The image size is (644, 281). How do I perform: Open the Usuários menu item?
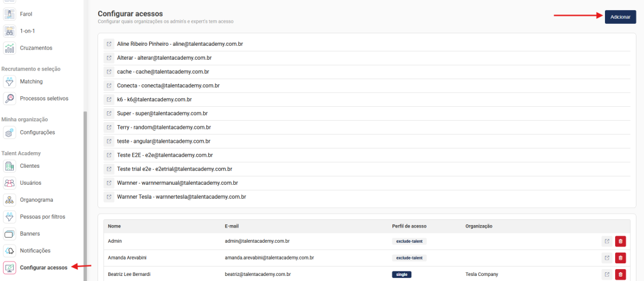pyautogui.click(x=10, y=183)
